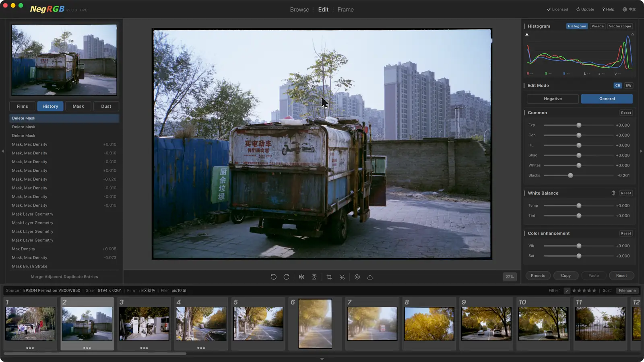This screenshot has width=644, height=362.
Task: Switch to Vectorscope view
Action: [620, 26]
